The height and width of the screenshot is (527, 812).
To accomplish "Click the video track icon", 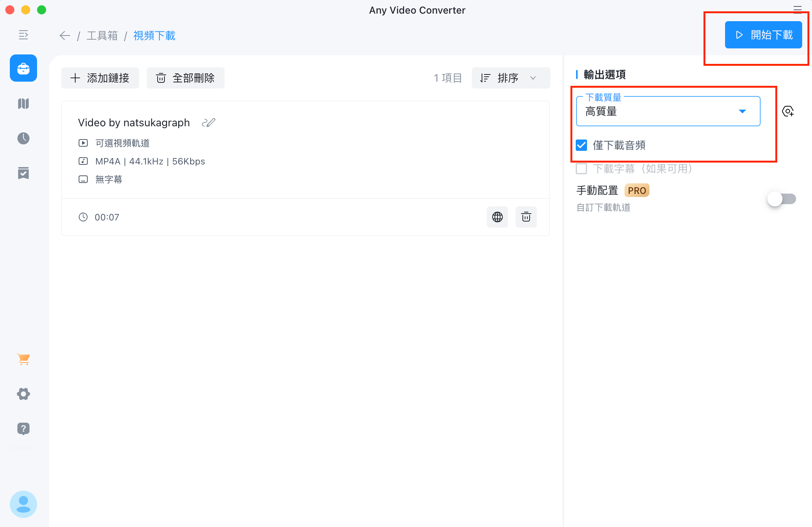I will [83, 143].
